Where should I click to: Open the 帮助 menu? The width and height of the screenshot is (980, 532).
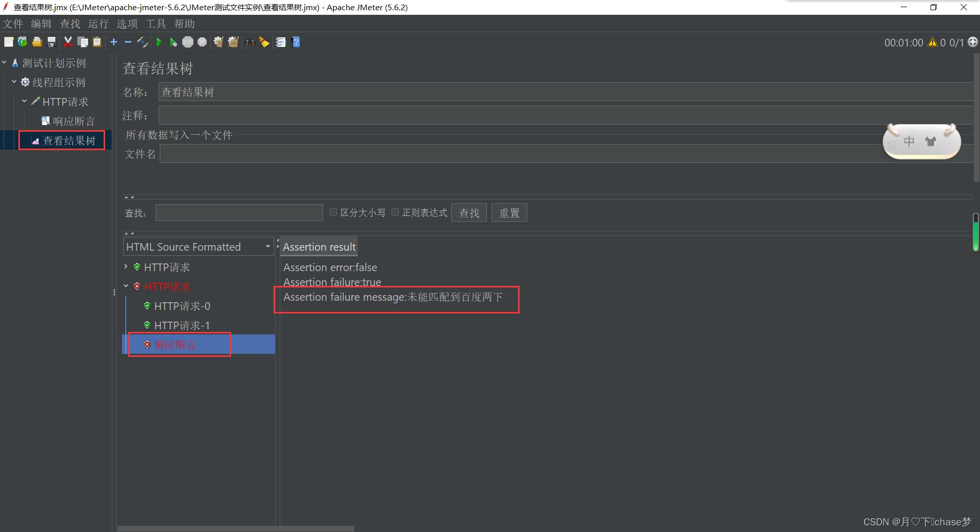[184, 24]
